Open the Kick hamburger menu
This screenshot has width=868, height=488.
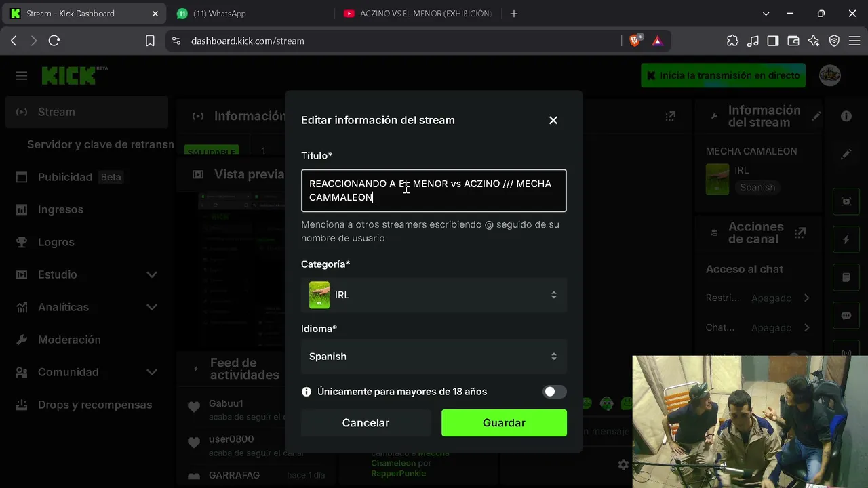[x=22, y=76]
